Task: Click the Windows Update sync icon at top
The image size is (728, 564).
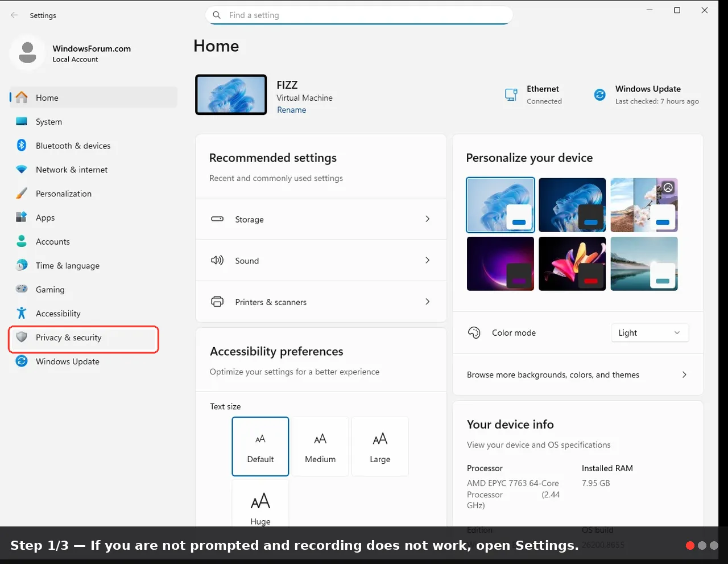Action: 600,95
